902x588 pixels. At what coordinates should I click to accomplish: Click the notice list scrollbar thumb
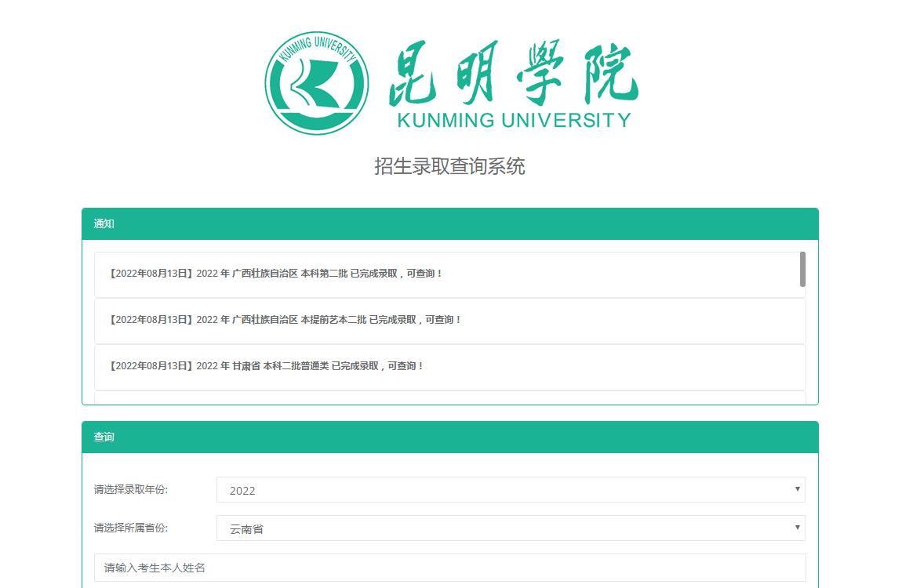click(x=802, y=269)
